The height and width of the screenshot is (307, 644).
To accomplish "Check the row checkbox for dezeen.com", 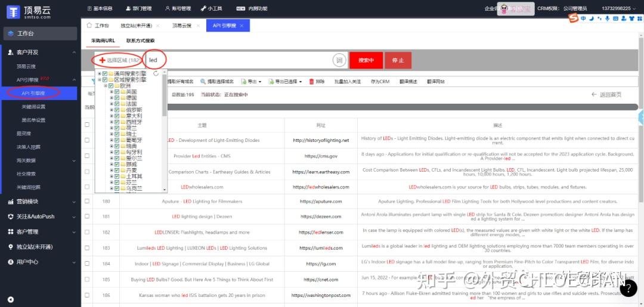I will click(86, 217).
